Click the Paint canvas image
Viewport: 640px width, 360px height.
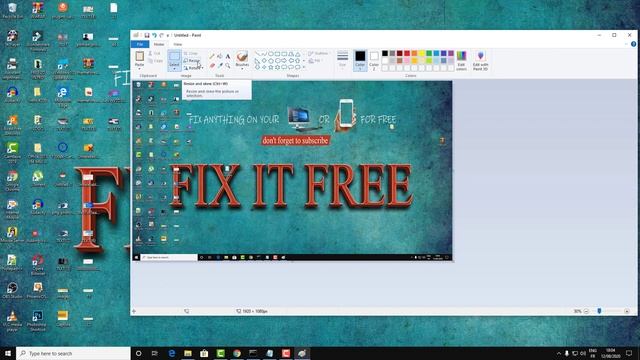292,171
